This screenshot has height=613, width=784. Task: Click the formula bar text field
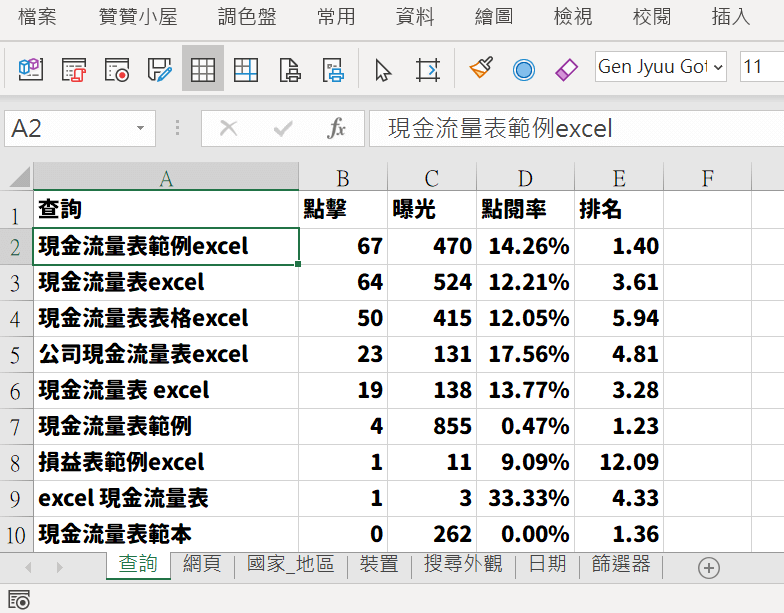click(576, 128)
